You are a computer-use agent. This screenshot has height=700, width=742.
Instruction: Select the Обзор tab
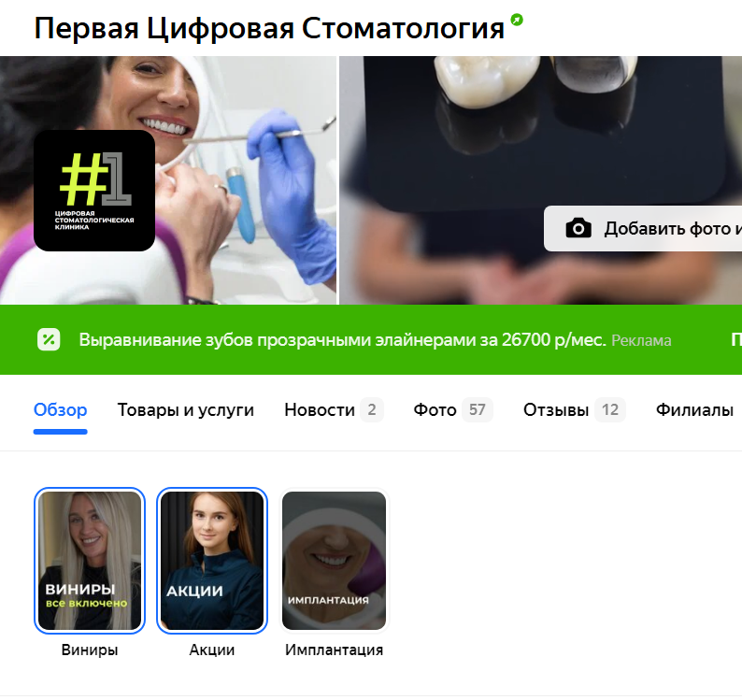click(60, 410)
